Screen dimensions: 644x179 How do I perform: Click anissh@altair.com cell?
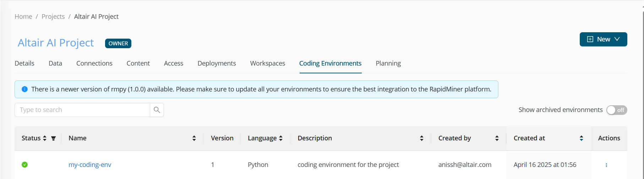465,164
